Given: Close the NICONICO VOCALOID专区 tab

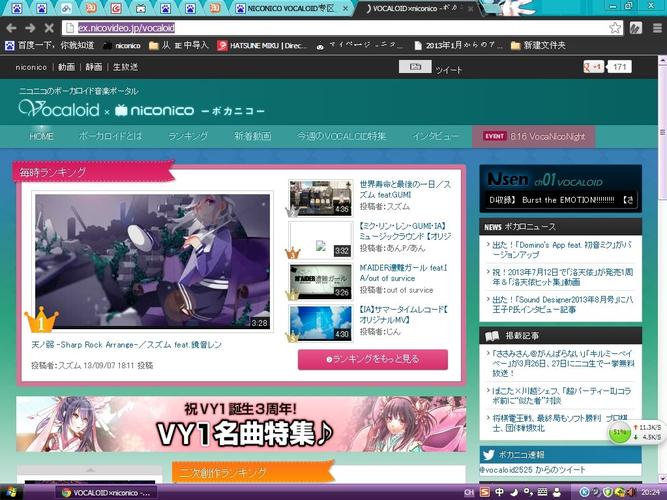Looking at the screenshot, I should [345, 8].
